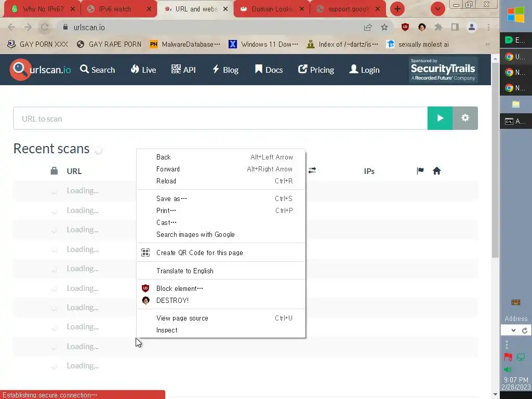Viewport: 532px width, 399px height.
Task: Choose uBlock Block element… entry
Action: pyautogui.click(x=221, y=288)
